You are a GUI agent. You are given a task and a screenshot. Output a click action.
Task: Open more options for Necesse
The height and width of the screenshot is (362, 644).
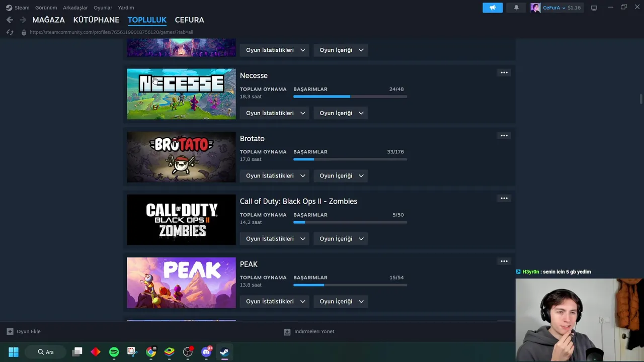point(504,72)
